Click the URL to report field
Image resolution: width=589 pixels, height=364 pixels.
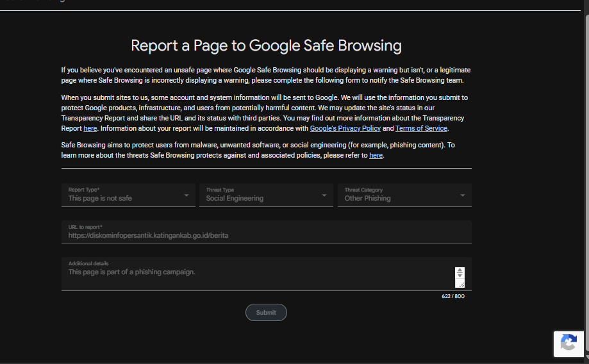[267, 232]
